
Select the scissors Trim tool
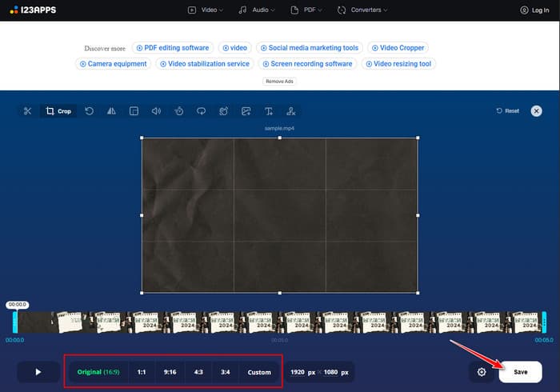(27, 111)
